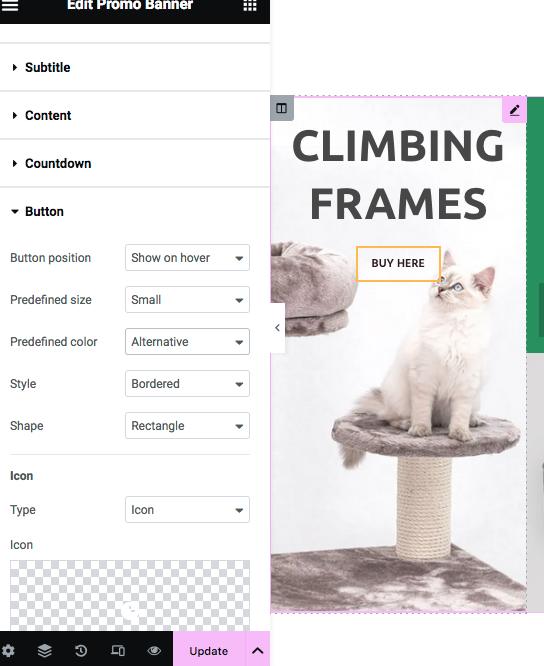Collapse the editor panel with arrow handle
This screenshot has height=666, width=544.
(277, 328)
